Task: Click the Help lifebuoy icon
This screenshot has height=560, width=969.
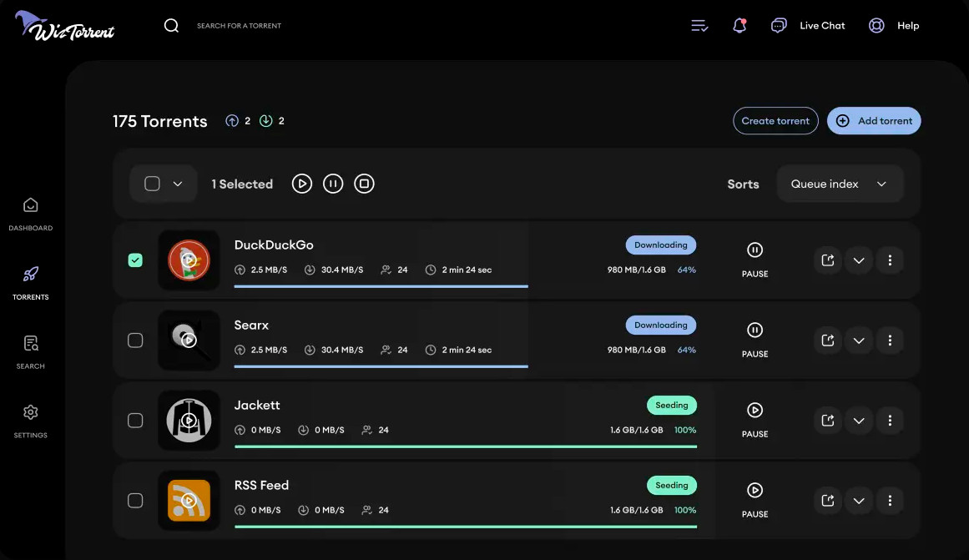Action: (x=876, y=25)
